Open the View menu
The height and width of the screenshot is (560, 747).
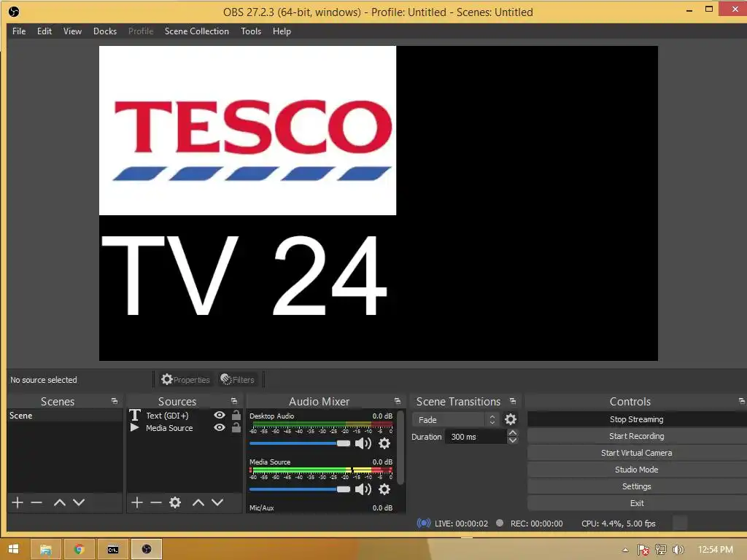pos(72,31)
